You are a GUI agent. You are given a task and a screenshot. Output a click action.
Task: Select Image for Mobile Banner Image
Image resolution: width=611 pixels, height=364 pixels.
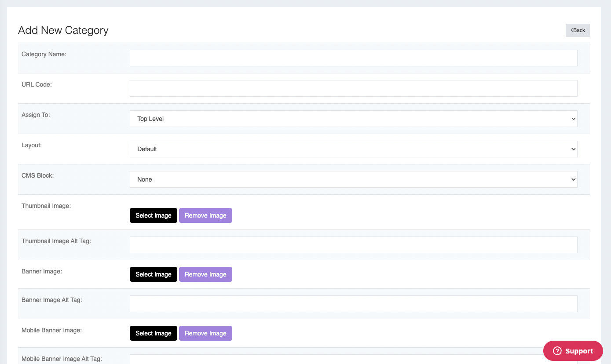(154, 333)
